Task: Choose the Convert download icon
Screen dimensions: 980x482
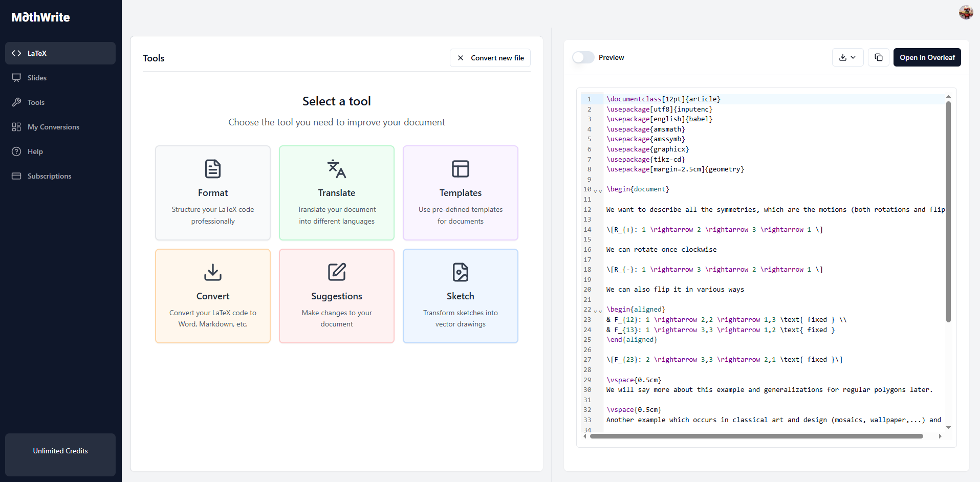Action: [x=213, y=272]
